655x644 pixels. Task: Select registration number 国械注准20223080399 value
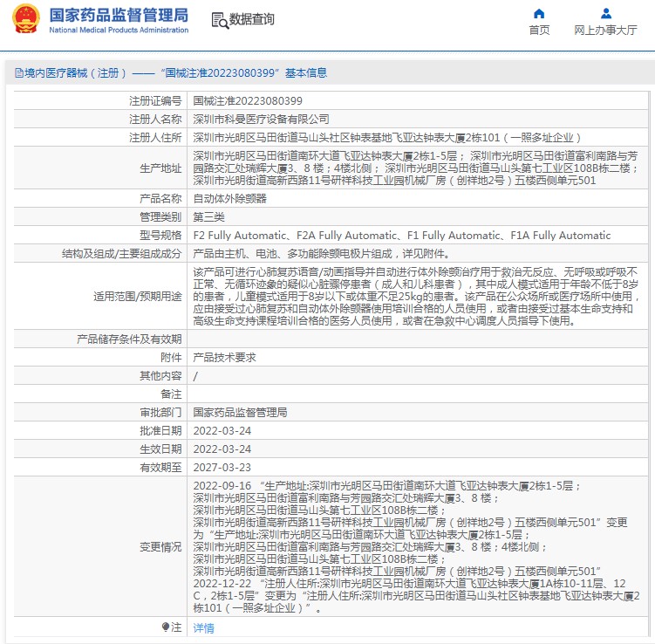248,100
